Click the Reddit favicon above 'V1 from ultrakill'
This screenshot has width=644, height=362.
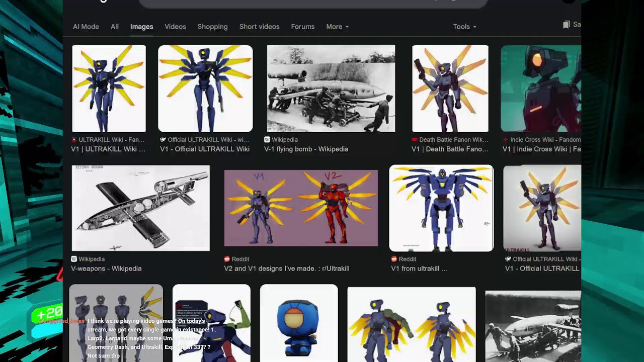tap(394, 259)
